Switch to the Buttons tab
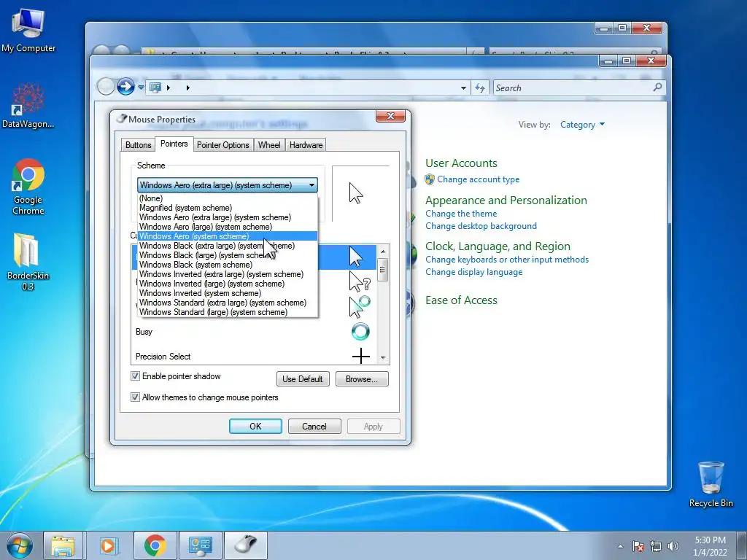747x560 pixels. click(138, 145)
